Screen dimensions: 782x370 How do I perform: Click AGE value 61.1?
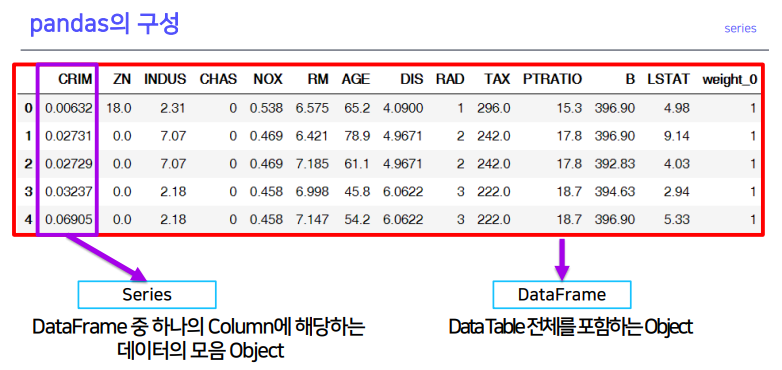coord(357,164)
